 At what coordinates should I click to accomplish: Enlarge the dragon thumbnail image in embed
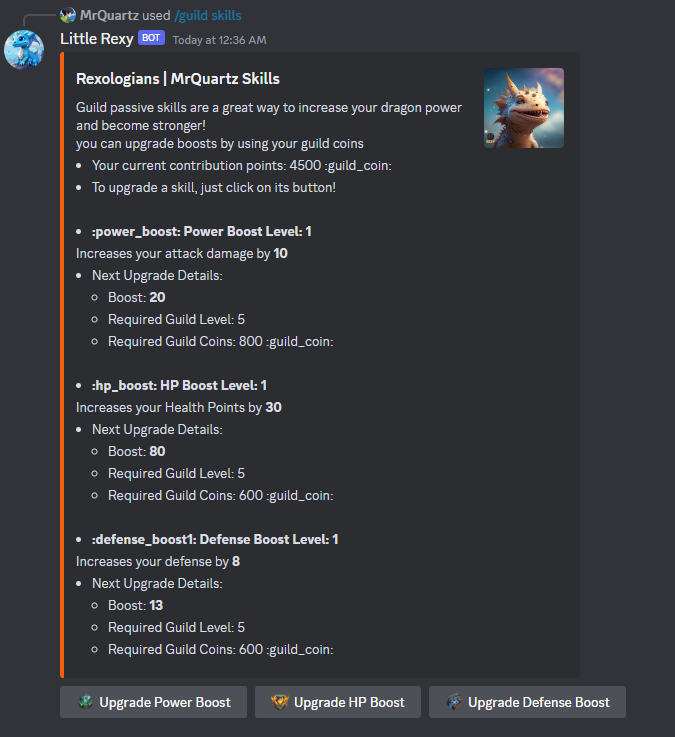[524, 108]
